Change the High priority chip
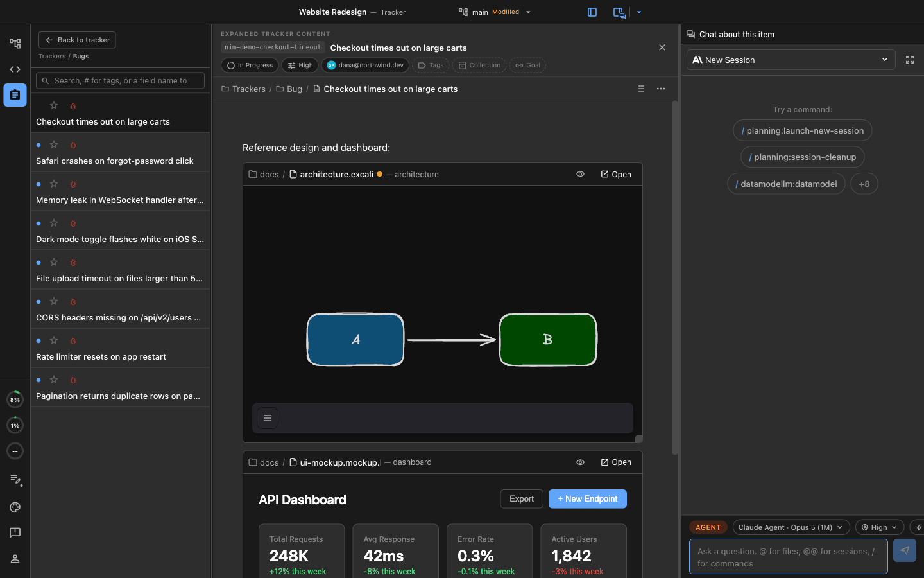This screenshot has height=578, width=924. (x=300, y=65)
